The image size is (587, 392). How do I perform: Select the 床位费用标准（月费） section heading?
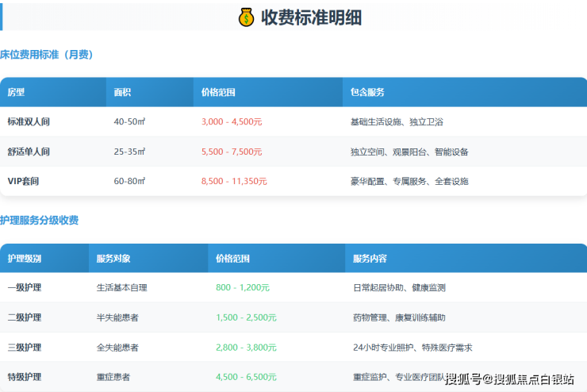[47, 55]
